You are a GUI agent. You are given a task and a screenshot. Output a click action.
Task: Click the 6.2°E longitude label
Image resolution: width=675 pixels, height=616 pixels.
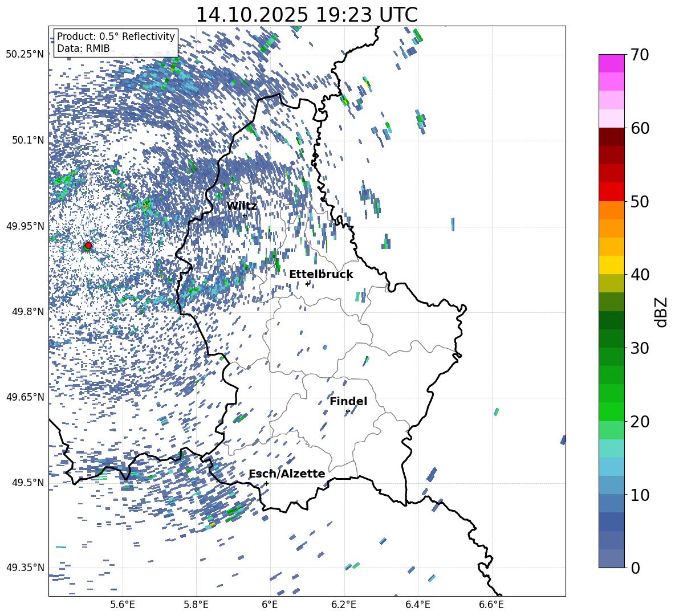click(x=344, y=605)
